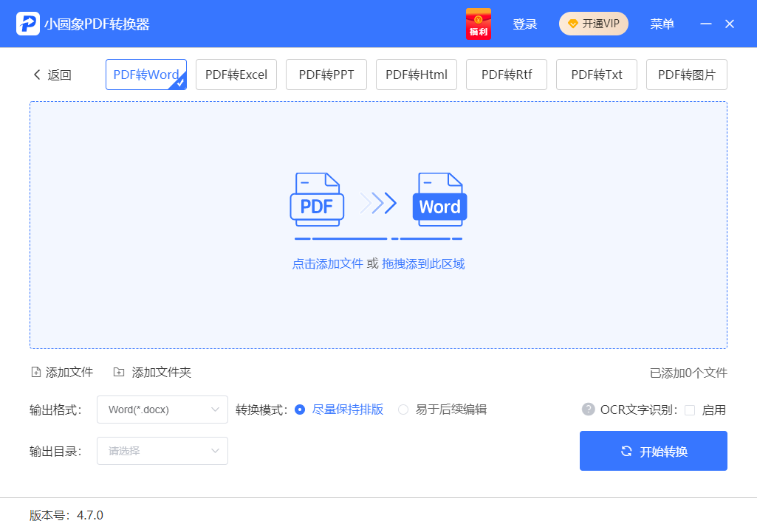757x532 pixels.
Task: Click the 版本号 4.7.0 text
Action: coord(66,515)
